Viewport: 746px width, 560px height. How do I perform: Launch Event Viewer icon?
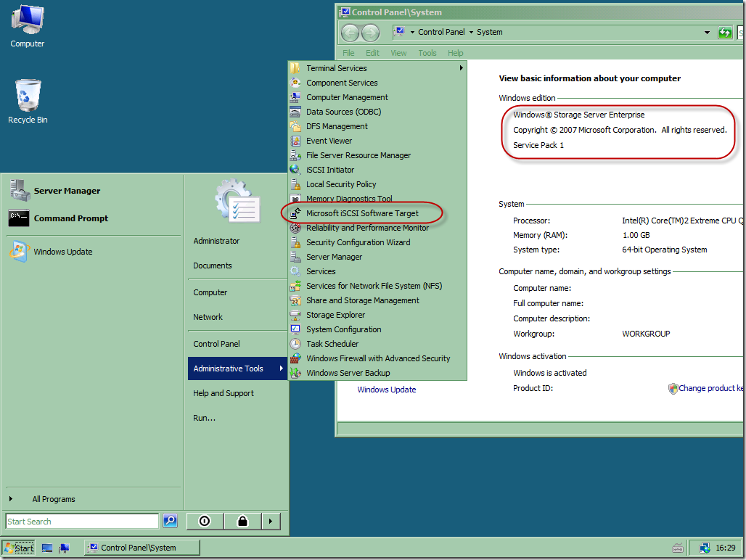point(295,141)
